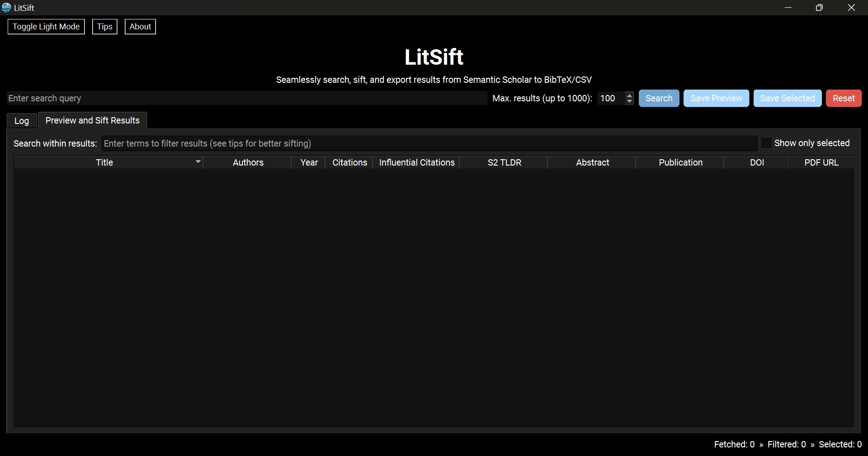Click the Publication column header
The height and width of the screenshot is (456, 868).
[x=680, y=162]
